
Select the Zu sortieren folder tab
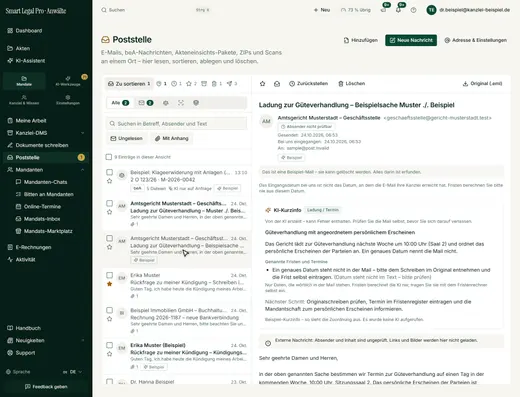pos(129,84)
